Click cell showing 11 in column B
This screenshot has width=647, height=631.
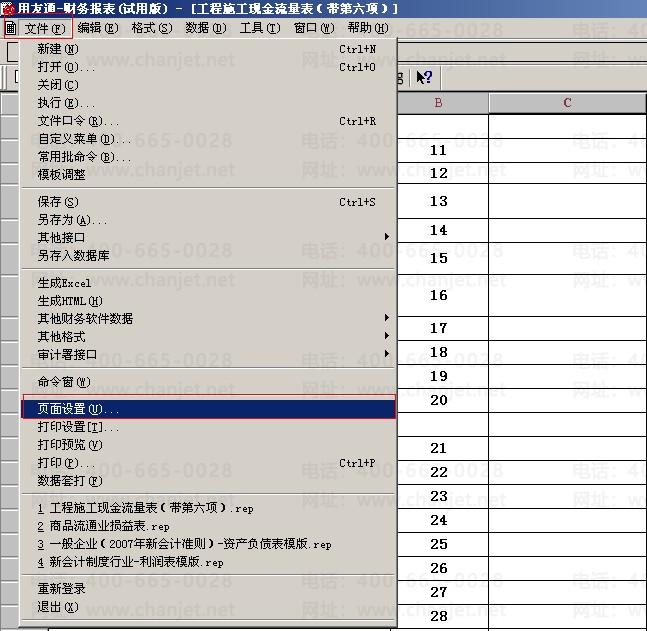[442, 150]
